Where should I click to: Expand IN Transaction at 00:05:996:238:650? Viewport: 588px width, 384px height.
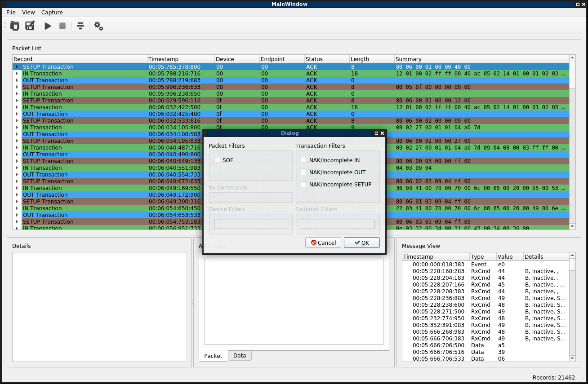[17, 94]
